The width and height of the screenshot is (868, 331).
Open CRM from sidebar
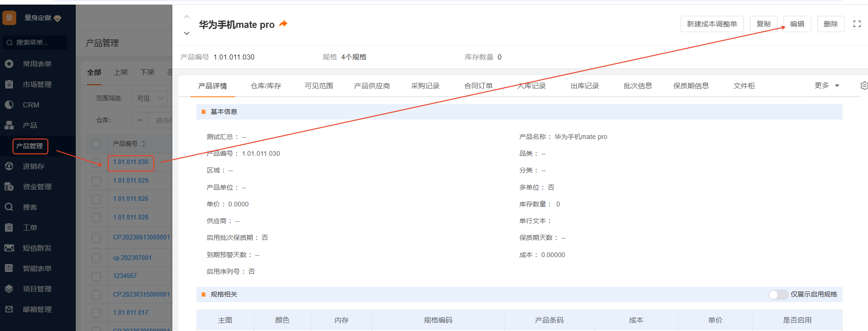[31, 105]
